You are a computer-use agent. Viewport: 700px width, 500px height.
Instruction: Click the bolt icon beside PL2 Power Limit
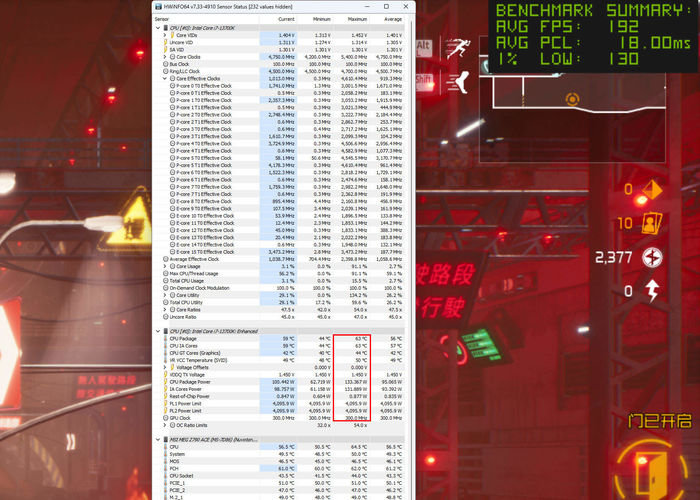pyautogui.click(x=166, y=411)
